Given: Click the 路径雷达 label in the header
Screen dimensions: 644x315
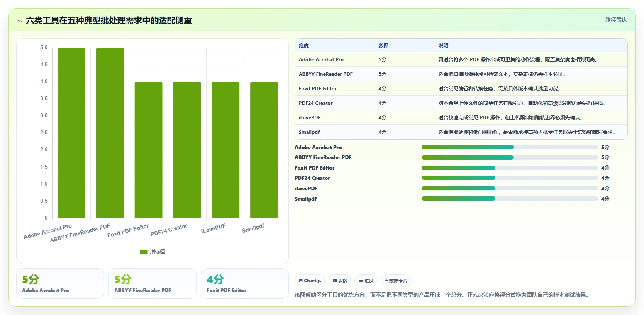Looking at the screenshot, I should (616, 20).
